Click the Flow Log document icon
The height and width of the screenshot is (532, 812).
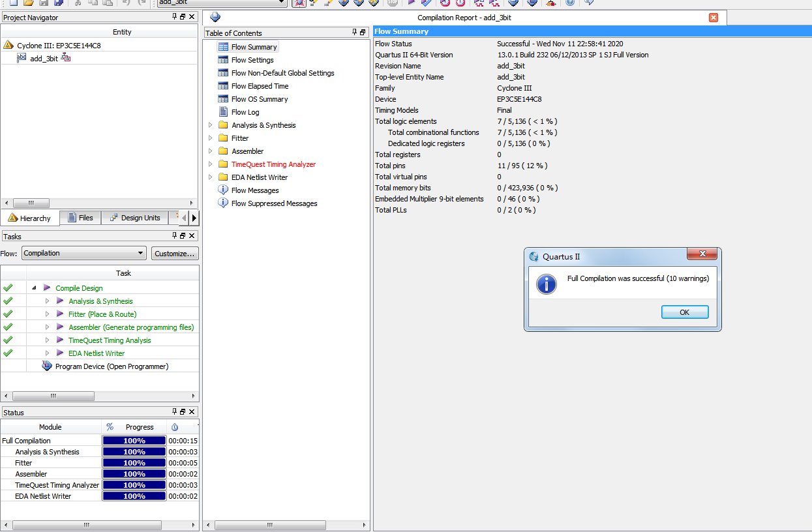(223, 112)
